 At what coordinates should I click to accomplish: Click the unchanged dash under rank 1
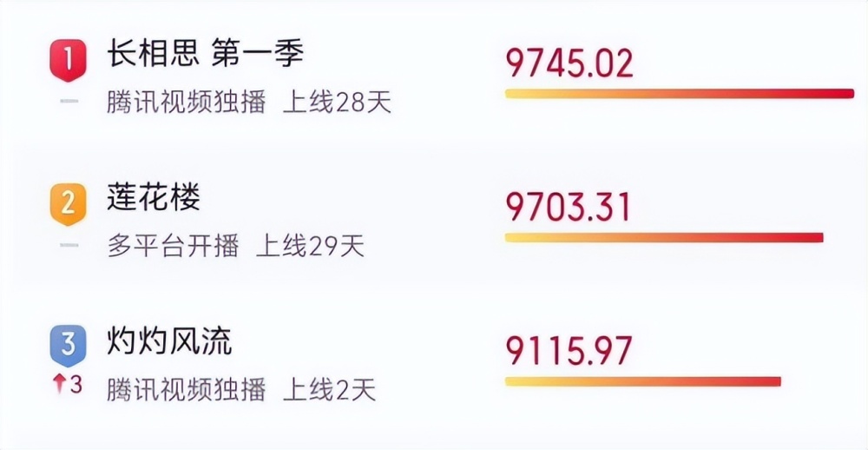(x=69, y=102)
